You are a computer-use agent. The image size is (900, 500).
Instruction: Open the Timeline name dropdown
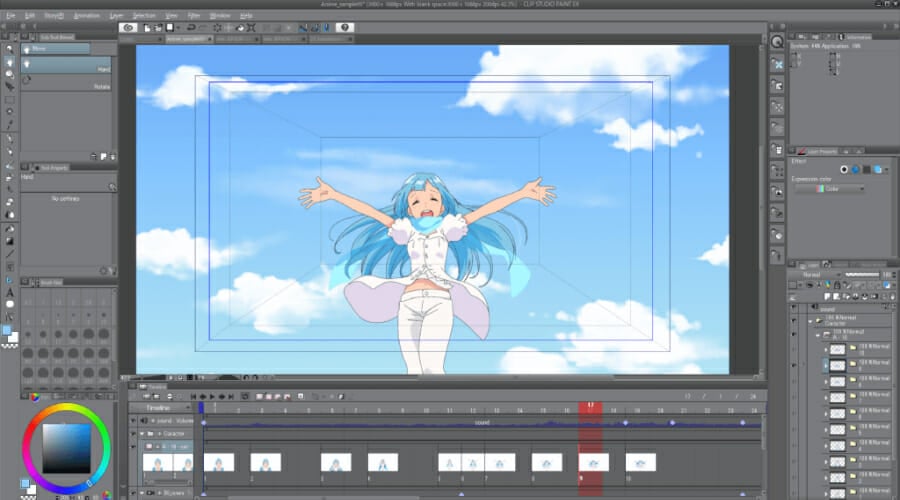(162, 408)
